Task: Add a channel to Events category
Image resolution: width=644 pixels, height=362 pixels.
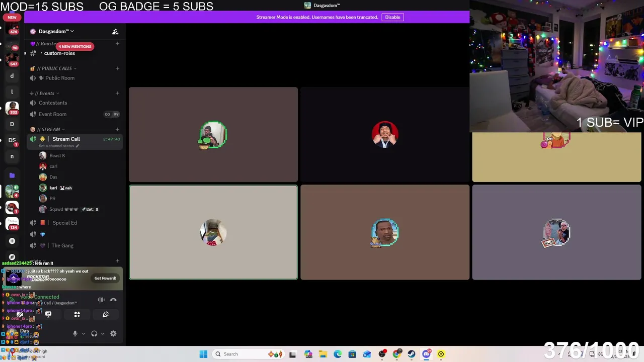Action: click(x=117, y=93)
